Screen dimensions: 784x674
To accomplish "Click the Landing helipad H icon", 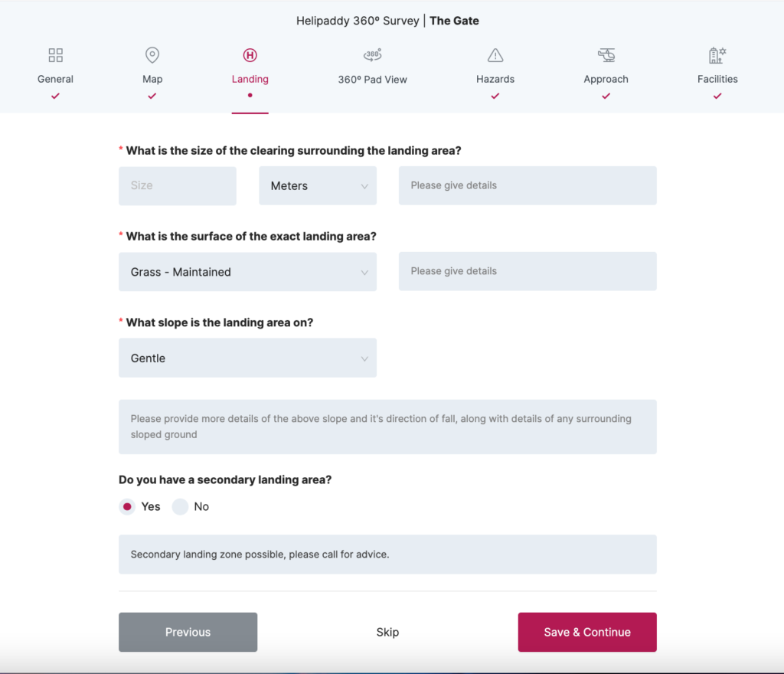I will click(250, 55).
